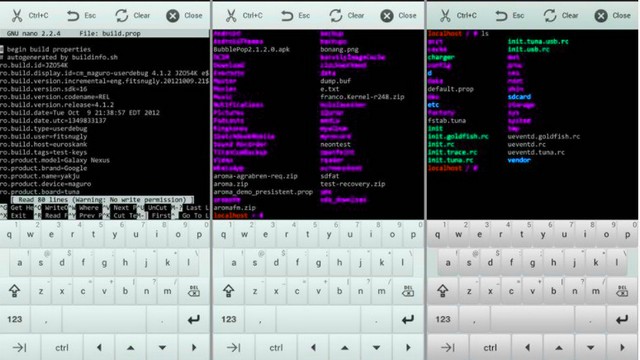Tap the Clear refresh icon in middle panel

coord(336,16)
